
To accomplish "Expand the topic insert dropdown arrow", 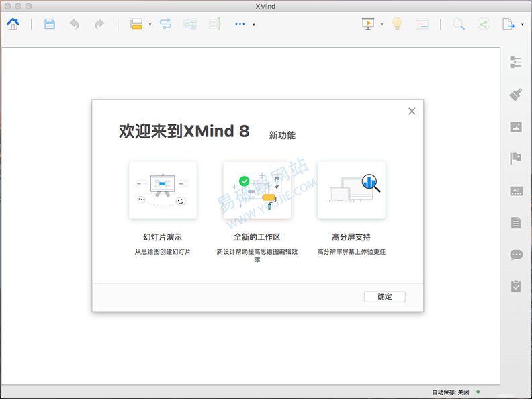I will 150,24.
